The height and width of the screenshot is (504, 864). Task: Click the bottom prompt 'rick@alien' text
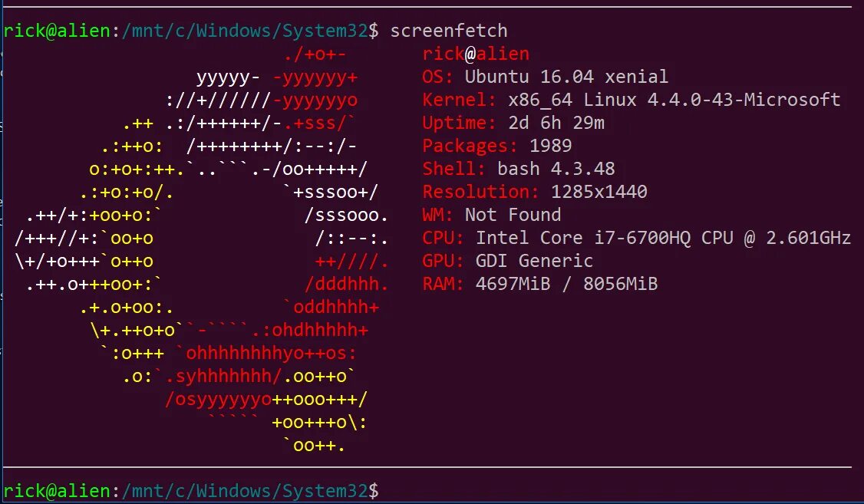click(57, 491)
